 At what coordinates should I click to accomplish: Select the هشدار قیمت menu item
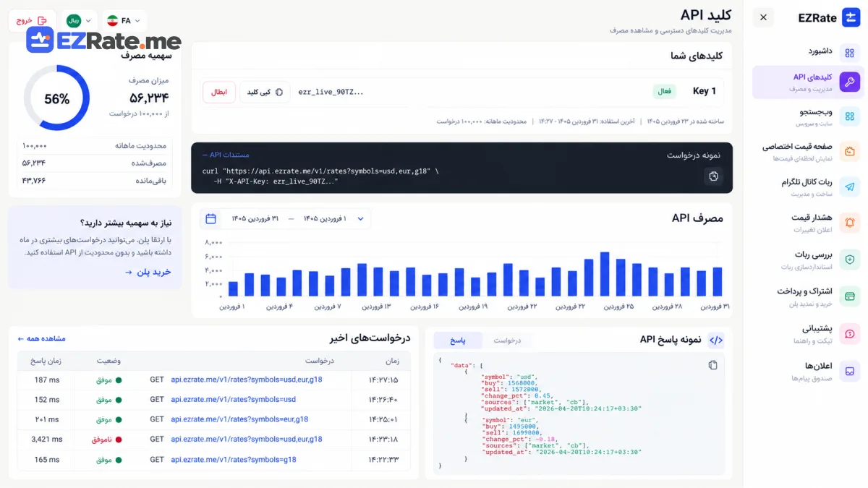pyautogui.click(x=808, y=223)
